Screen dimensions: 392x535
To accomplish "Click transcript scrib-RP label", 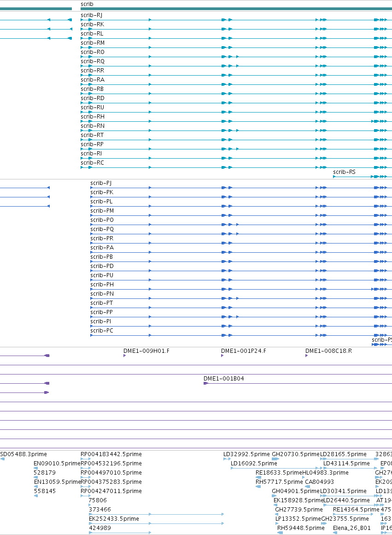I will pyautogui.click(x=92, y=144).
